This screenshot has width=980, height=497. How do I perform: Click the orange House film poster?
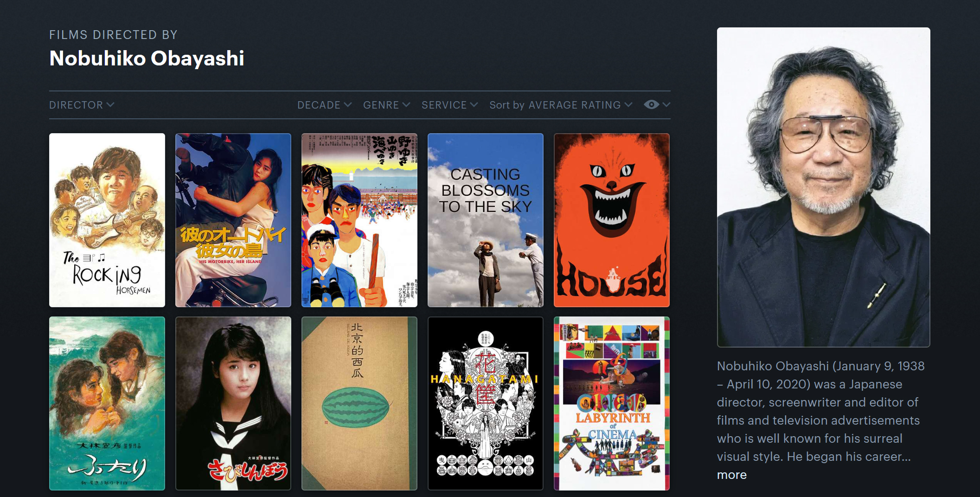[x=611, y=220]
